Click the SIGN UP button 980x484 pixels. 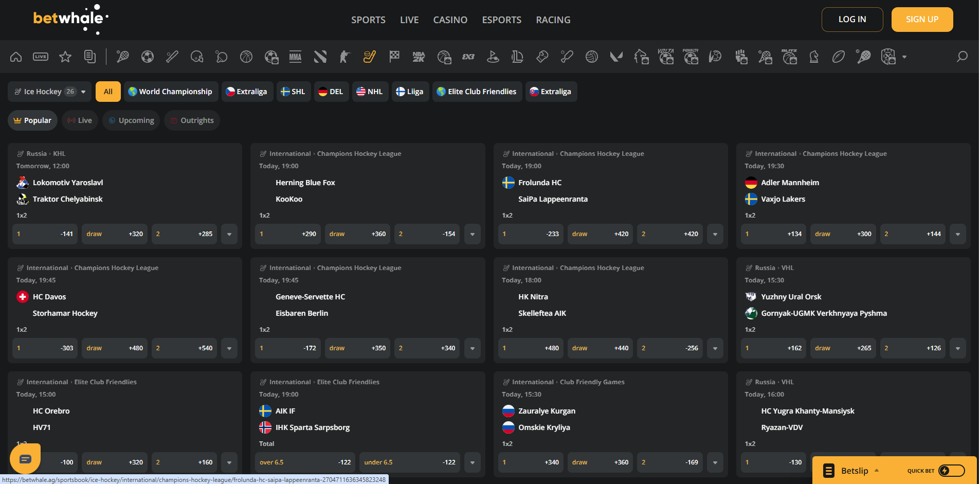[922, 20]
